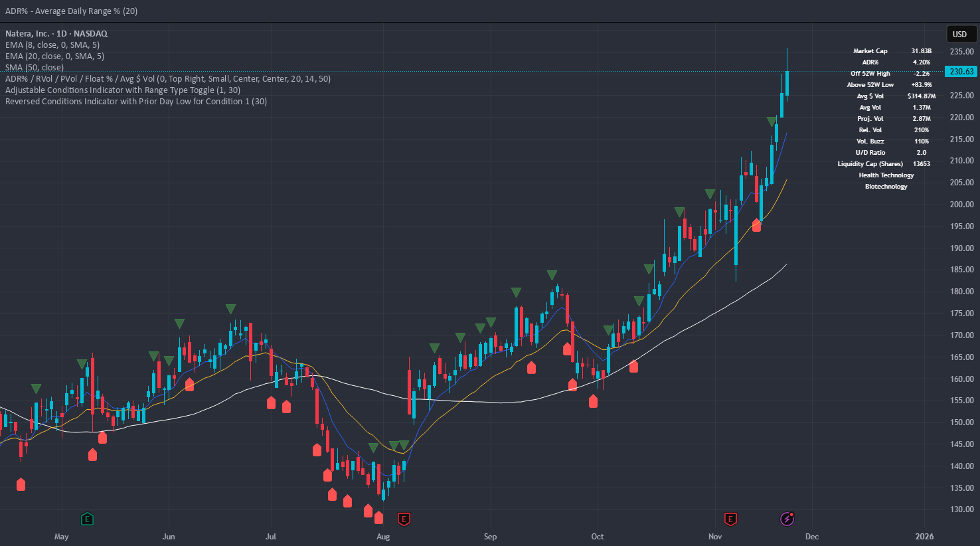Open the green earnings marker near May
The image size is (980, 546).
[87, 519]
